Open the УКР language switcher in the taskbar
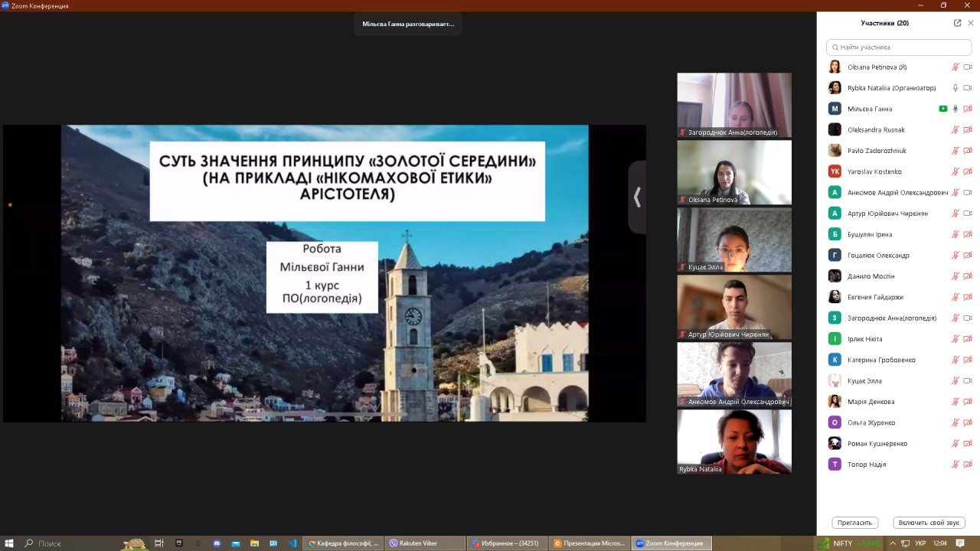Screen dimensions: 980x551 pos(920,543)
